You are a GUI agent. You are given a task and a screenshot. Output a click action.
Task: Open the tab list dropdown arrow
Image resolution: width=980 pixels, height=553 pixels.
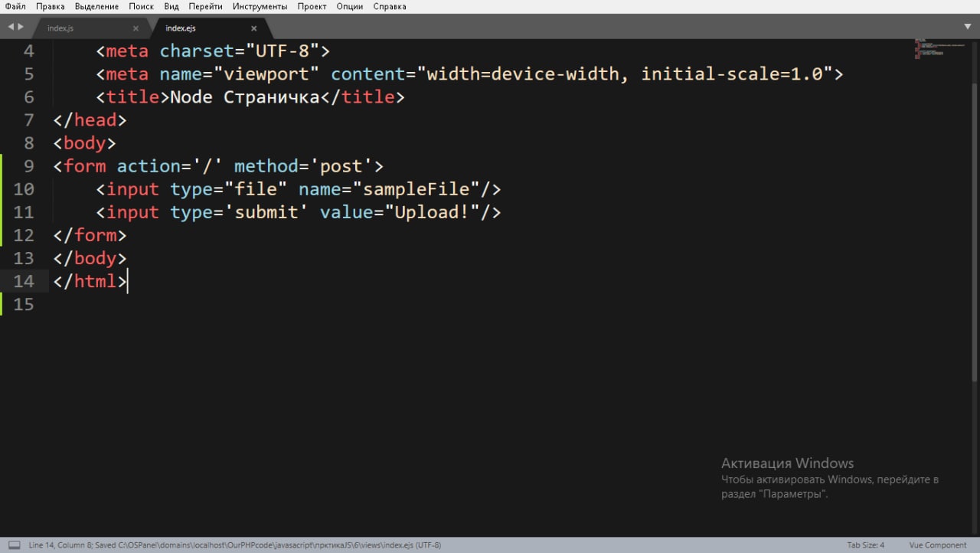[x=967, y=27]
